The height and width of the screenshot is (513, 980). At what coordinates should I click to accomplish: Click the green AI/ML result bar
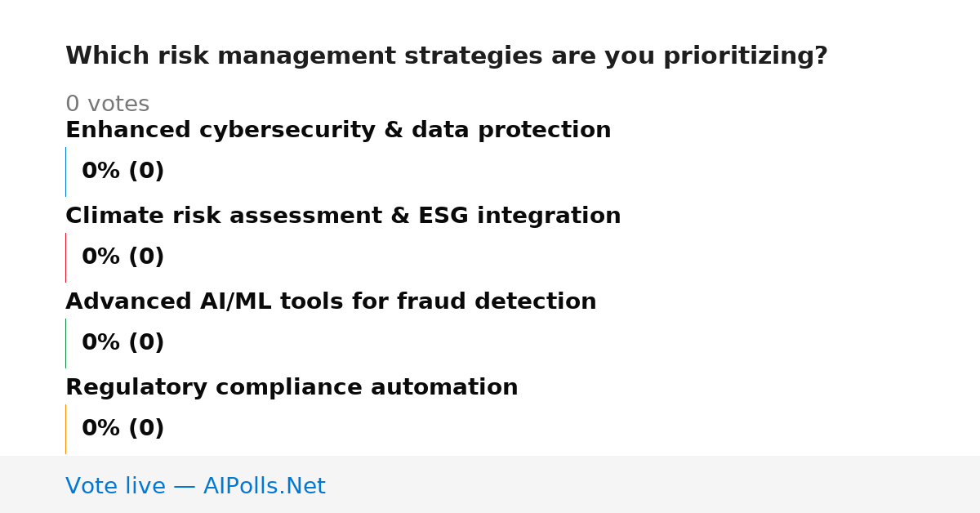click(65, 343)
